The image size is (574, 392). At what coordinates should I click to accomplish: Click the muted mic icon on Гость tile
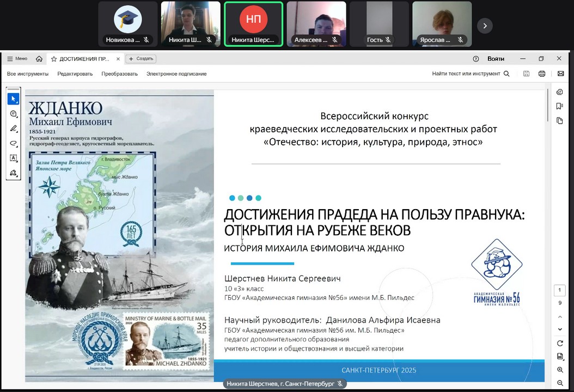coord(388,40)
